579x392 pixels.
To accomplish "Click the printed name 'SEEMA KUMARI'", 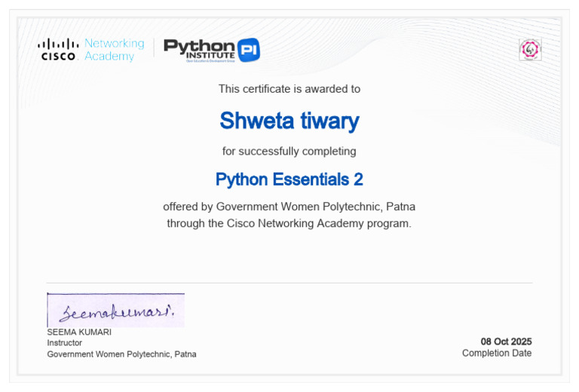I will pyautogui.click(x=79, y=332).
